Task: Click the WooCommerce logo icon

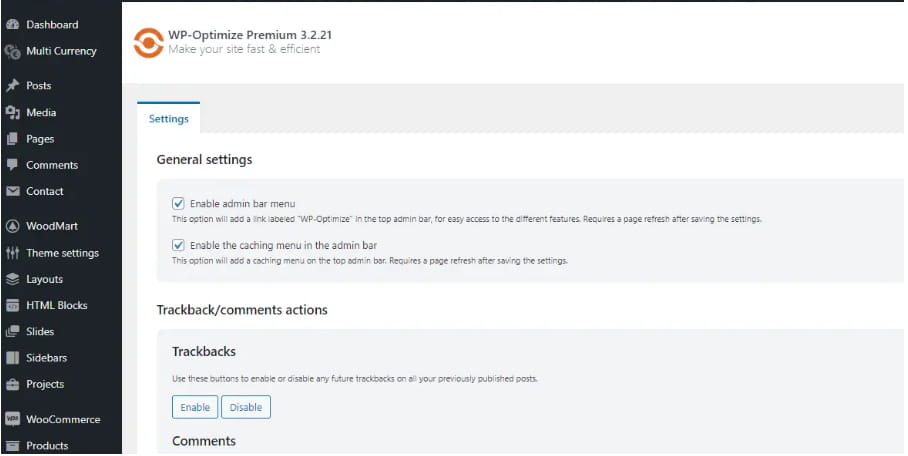Action: (13, 420)
